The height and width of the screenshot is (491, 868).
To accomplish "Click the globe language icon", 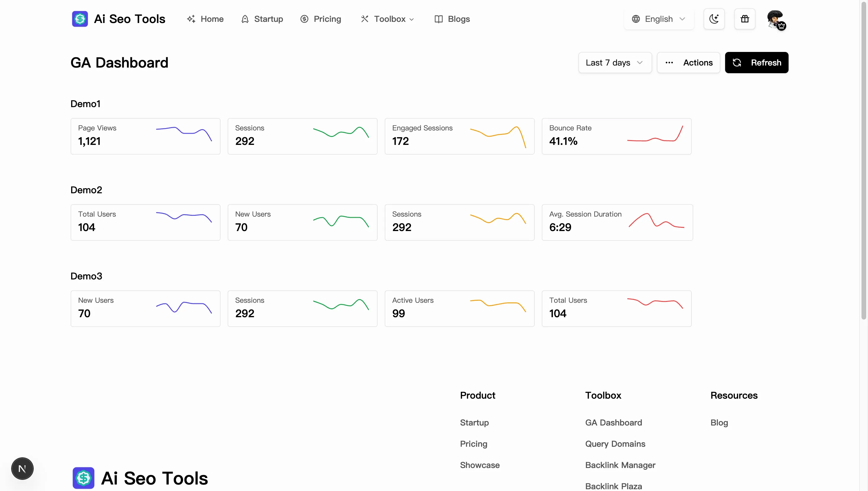I will [x=636, y=19].
